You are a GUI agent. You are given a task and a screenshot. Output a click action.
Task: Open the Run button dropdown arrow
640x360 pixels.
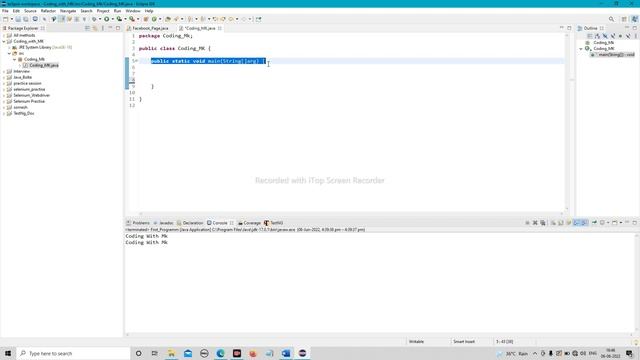click(x=113, y=19)
